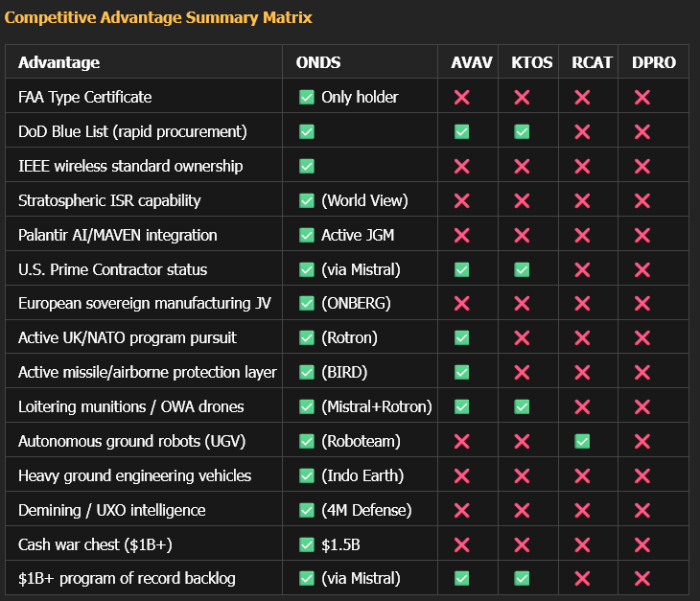Click the 'Only holder' text
This screenshot has height=601, width=700.
[360, 97]
